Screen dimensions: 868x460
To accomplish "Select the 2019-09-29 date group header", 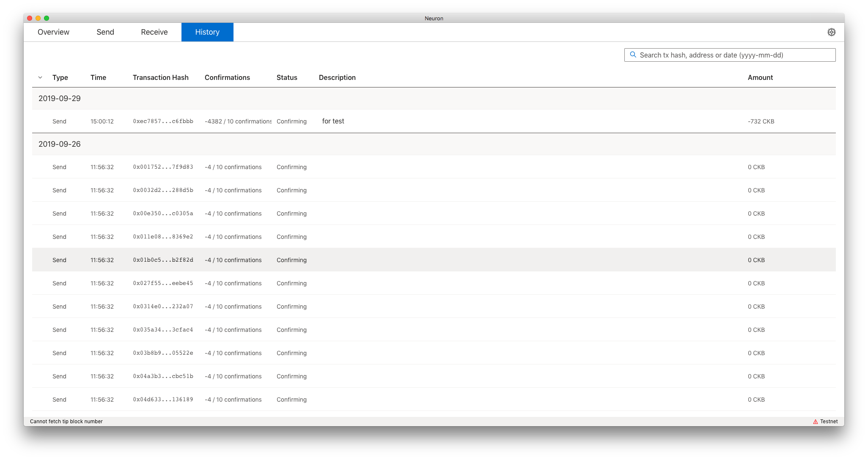I will coord(434,99).
